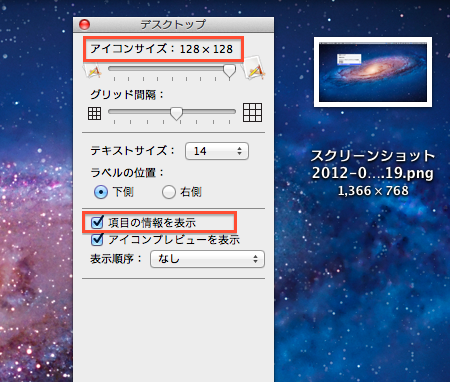450x382 pixels.
Task: Click the グリッド間隔 slider knob
Action: [x=176, y=114]
